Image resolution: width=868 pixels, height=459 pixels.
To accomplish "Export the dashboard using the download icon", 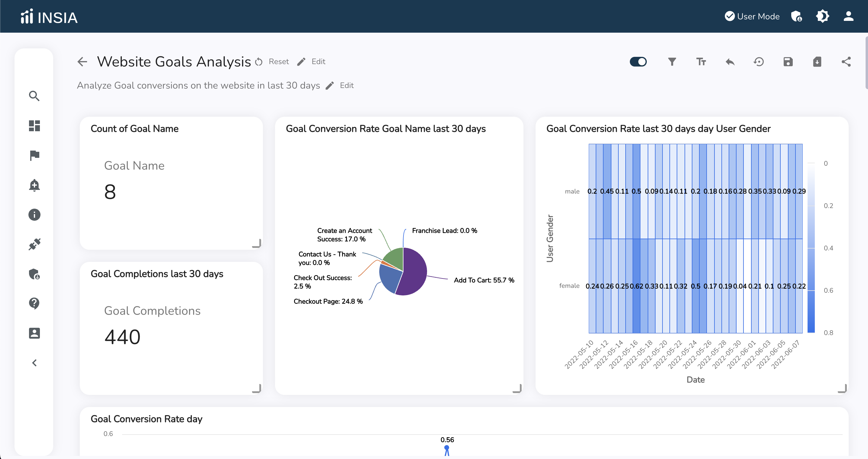I will tap(817, 62).
